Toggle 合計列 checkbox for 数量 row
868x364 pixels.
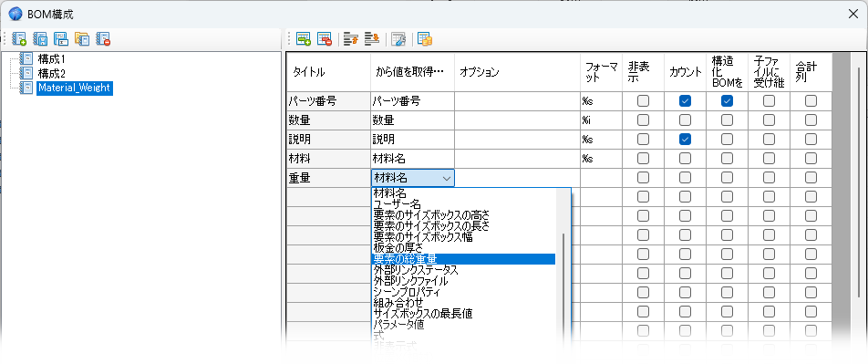[811, 120]
